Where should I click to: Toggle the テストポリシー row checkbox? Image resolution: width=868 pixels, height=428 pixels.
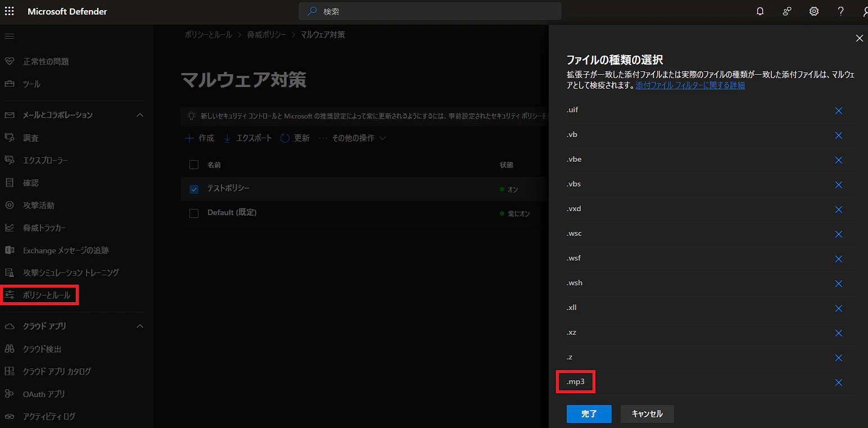tap(194, 189)
